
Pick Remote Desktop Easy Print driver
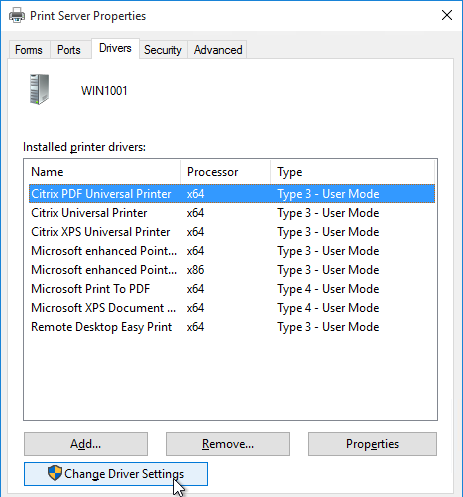point(232,327)
